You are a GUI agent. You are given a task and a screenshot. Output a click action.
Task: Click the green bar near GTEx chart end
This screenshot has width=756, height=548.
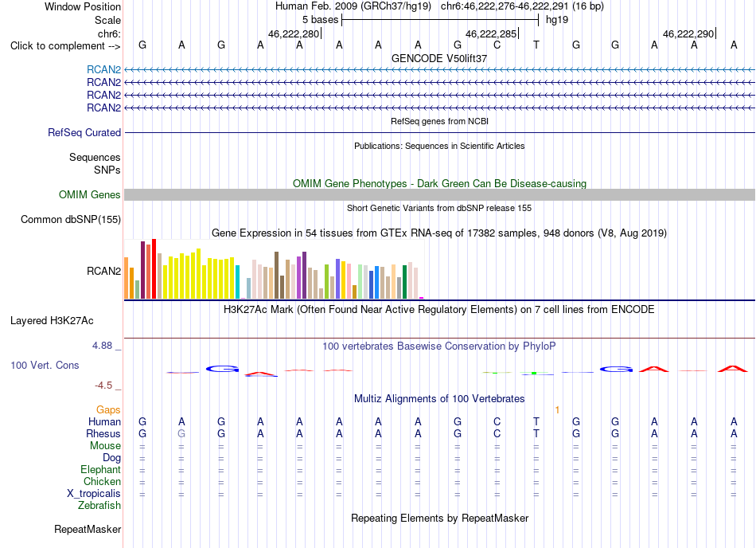click(x=404, y=282)
